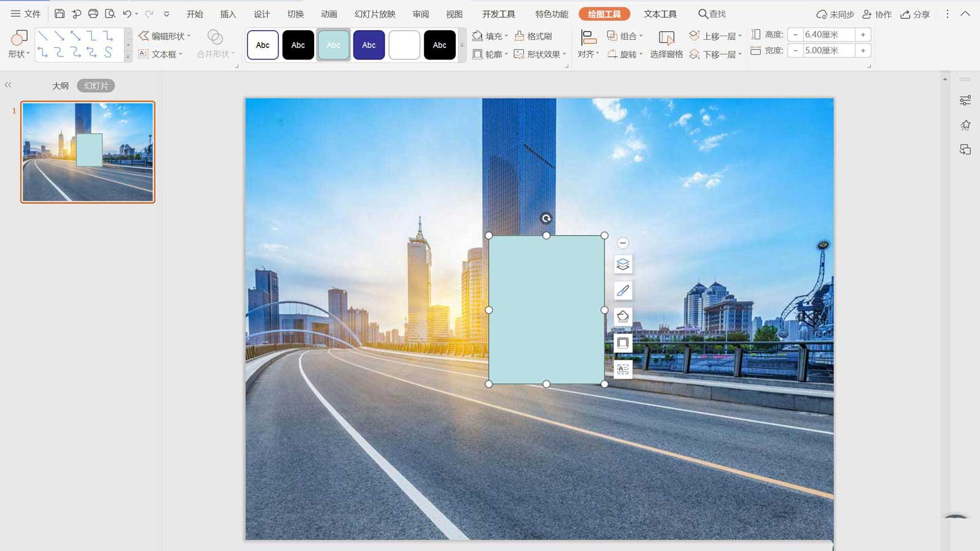Viewport: 980px width, 551px height.
Task: Click the Share (分享) button
Action: click(x=915, y=13)
